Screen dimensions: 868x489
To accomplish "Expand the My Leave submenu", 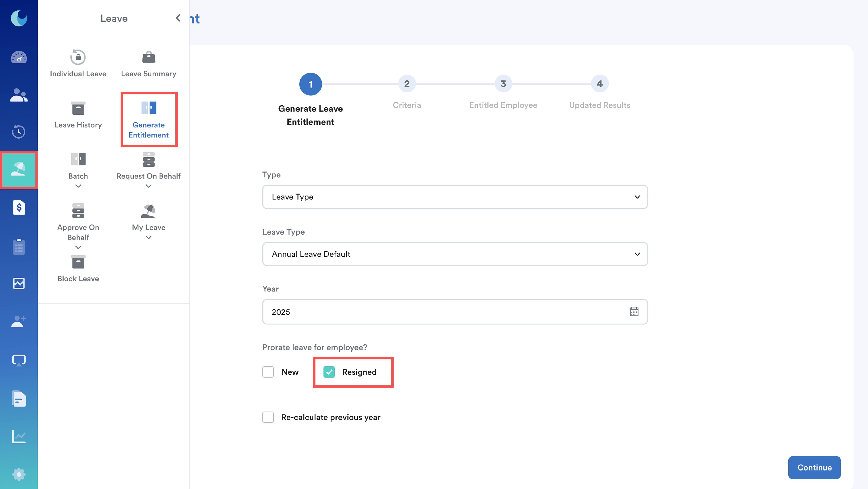I will 149,237.
